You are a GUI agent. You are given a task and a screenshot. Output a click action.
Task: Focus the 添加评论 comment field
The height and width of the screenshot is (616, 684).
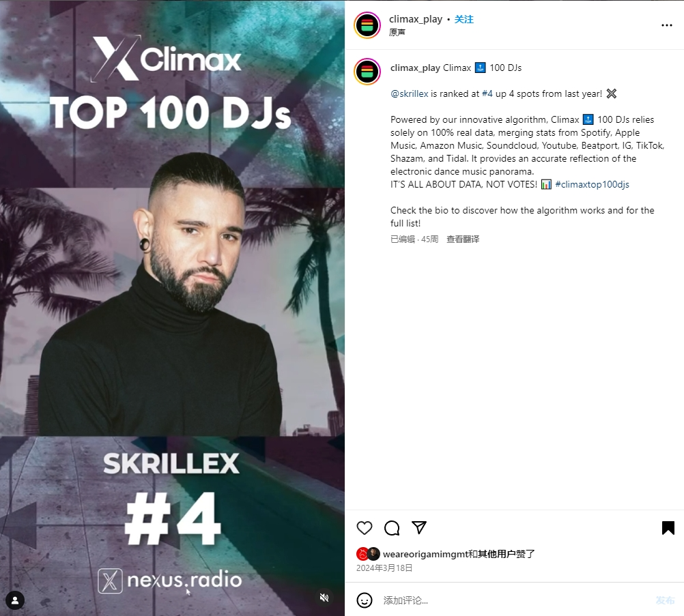(515, 600)
